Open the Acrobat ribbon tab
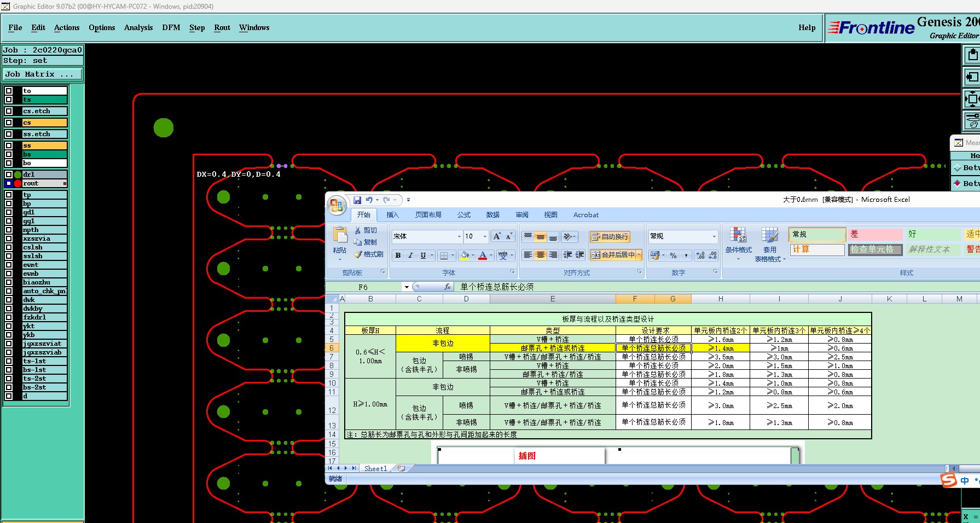Viewport: 980px width, 523px height. click(586, 215)
